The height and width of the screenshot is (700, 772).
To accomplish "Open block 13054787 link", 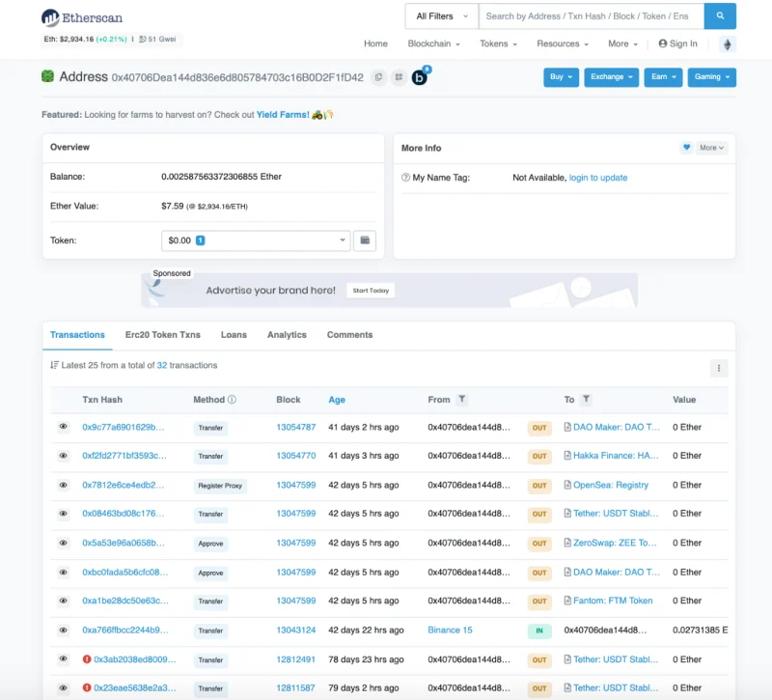I will click(296, 427).
